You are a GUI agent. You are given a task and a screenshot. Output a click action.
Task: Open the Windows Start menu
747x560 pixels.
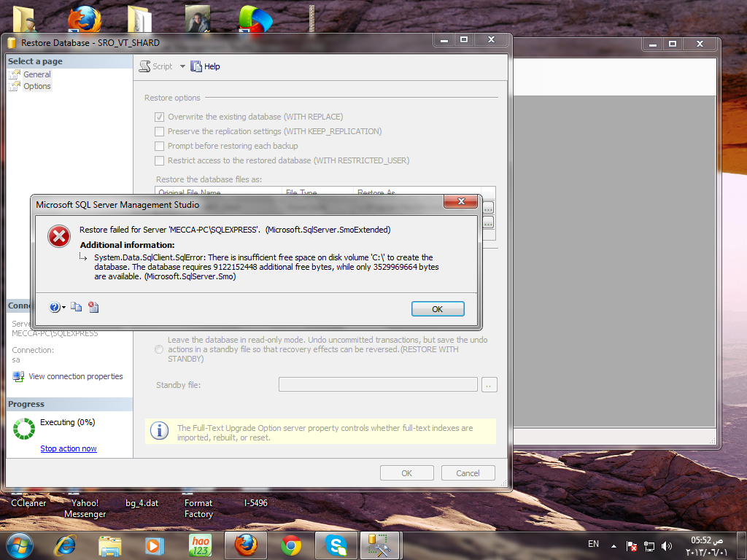point(20,545)
